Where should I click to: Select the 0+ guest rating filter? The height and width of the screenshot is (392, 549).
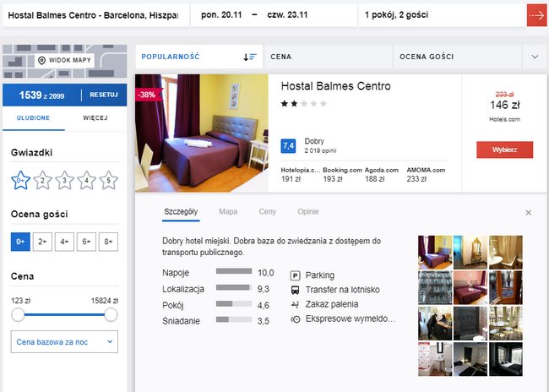(19, 242)
